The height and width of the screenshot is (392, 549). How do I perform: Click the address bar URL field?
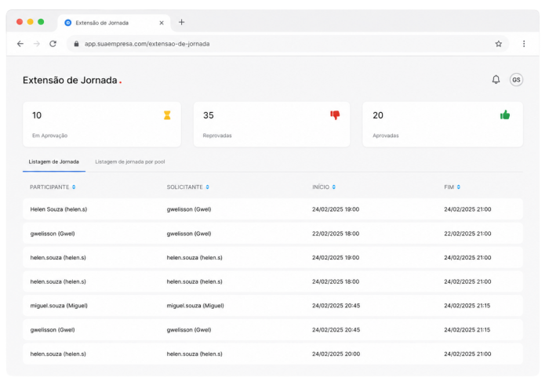[287, 44]
